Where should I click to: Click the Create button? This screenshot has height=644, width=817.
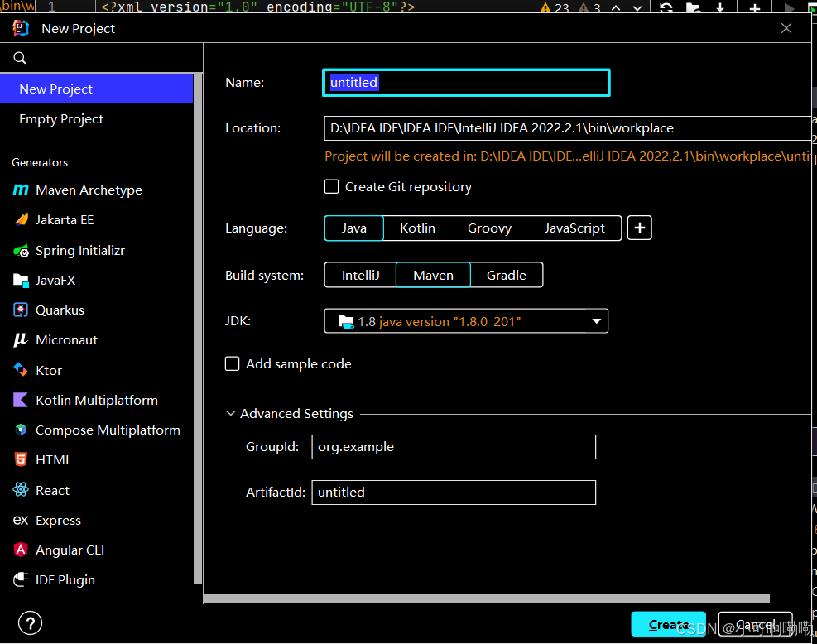[669, 624]
